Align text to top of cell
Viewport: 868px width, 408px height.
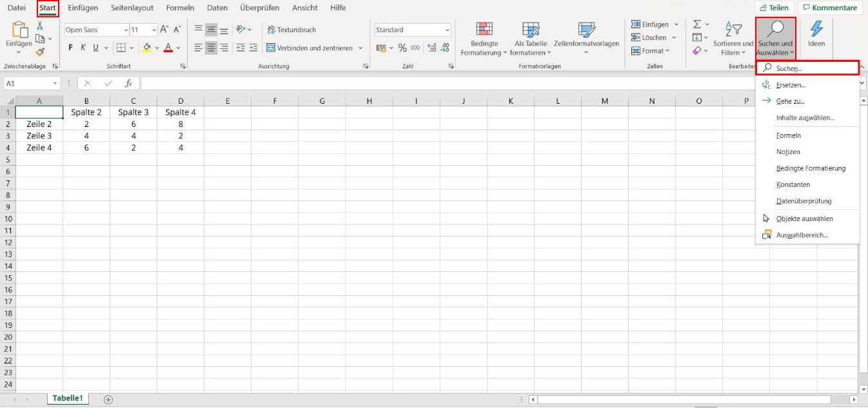click(x=199, y=29)
